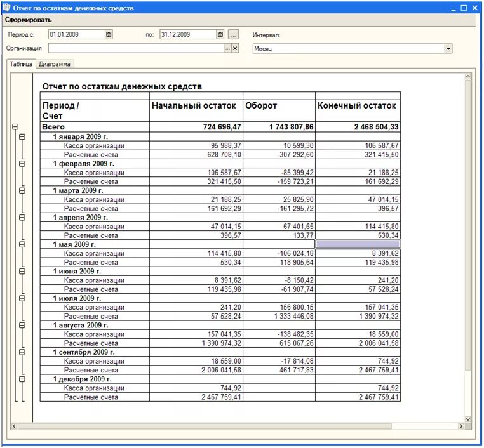Click the period selection ellipsis button

(x=233, y=34)
